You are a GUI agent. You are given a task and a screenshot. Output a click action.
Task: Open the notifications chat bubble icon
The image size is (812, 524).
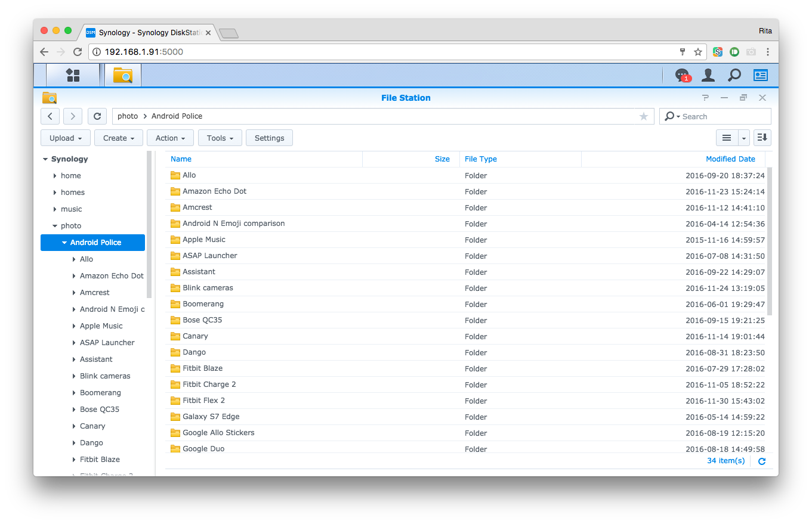682,75
